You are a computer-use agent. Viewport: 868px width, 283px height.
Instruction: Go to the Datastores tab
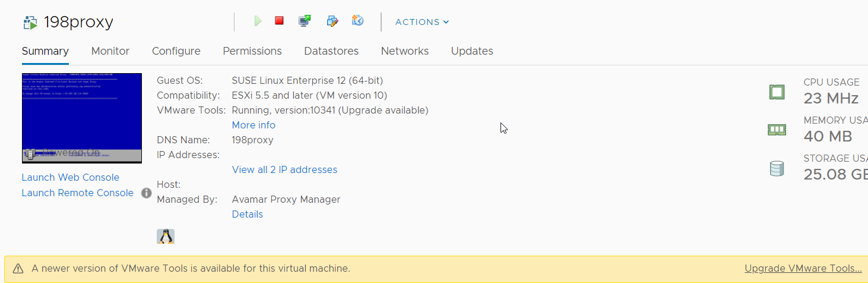(331, 51)
